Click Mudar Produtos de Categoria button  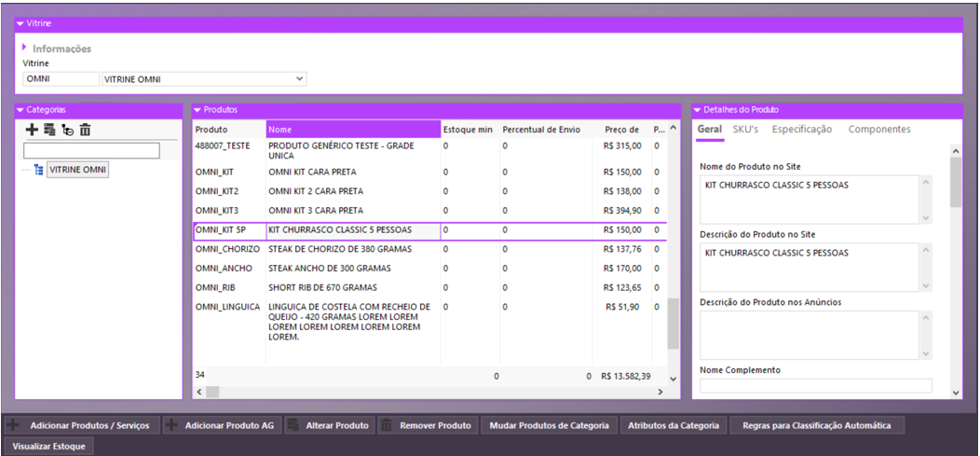tap(550, 425)
